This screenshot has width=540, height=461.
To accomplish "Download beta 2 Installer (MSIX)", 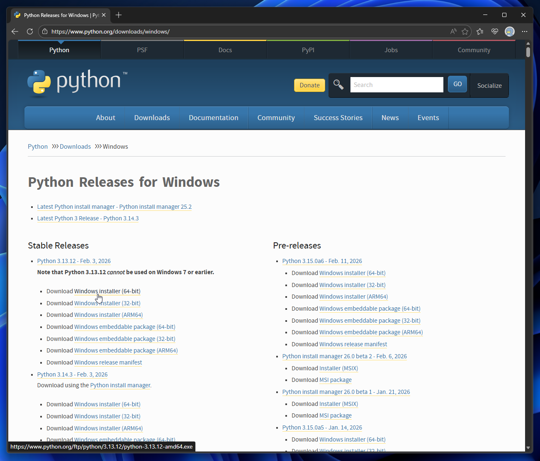I will pos(339,368).
